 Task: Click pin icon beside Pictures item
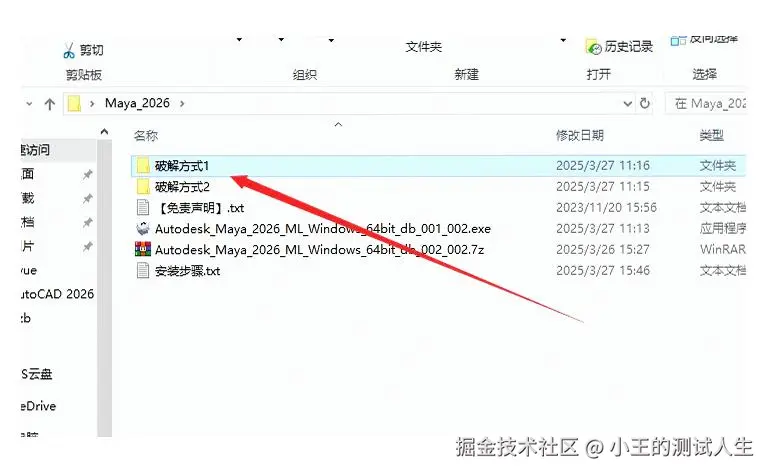coord(87,246)
